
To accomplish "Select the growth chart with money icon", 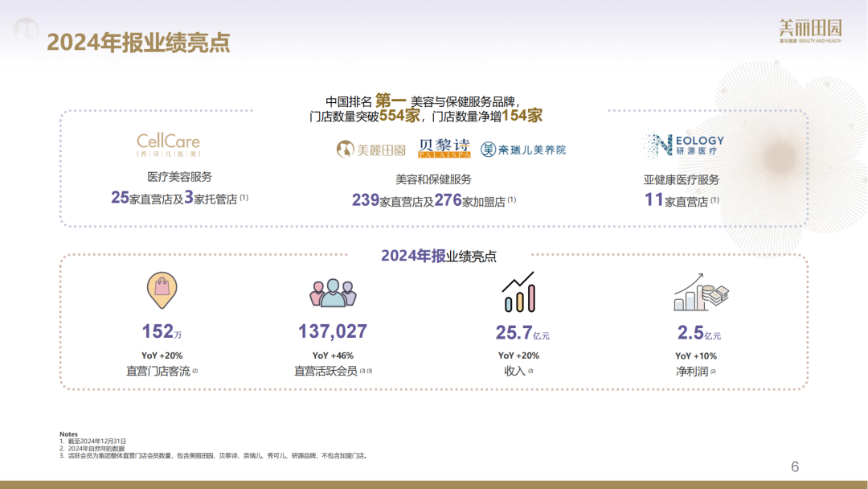I will coord(701,292).
